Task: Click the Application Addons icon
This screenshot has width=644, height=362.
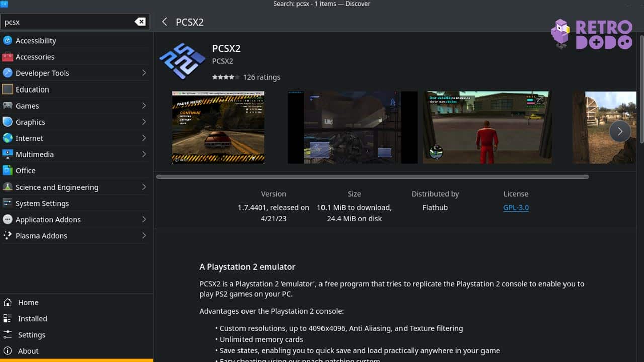Action: coord(7,219)
